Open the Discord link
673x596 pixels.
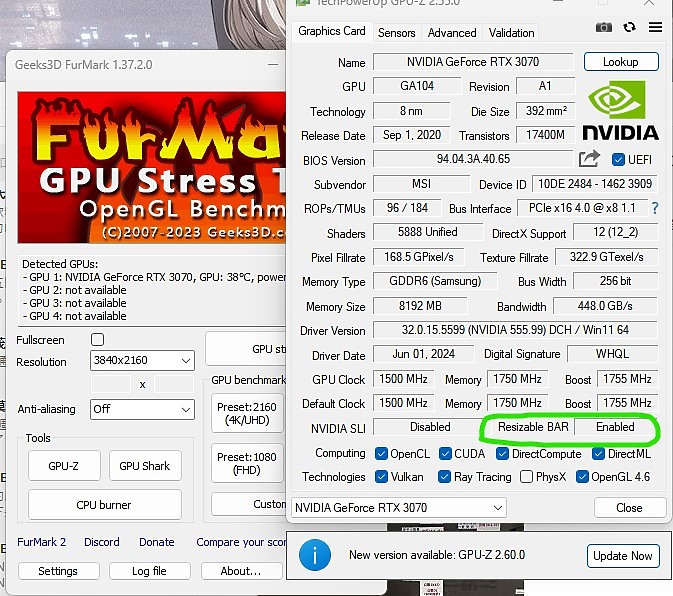pos(102,542)
